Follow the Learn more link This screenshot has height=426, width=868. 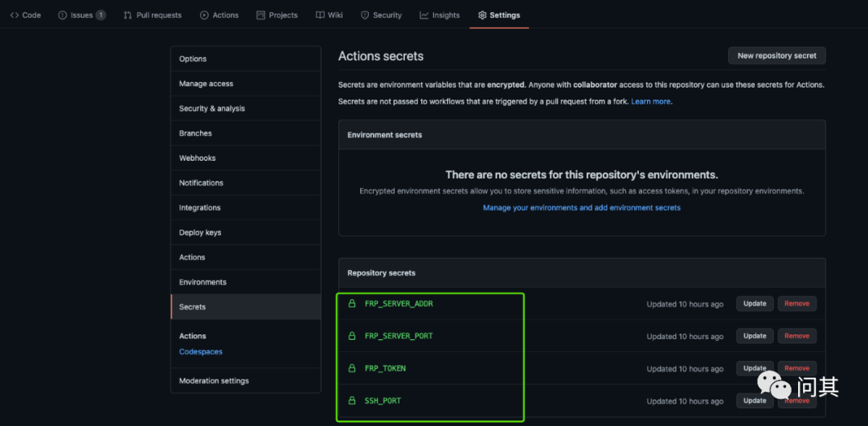(x=651, y=102)
